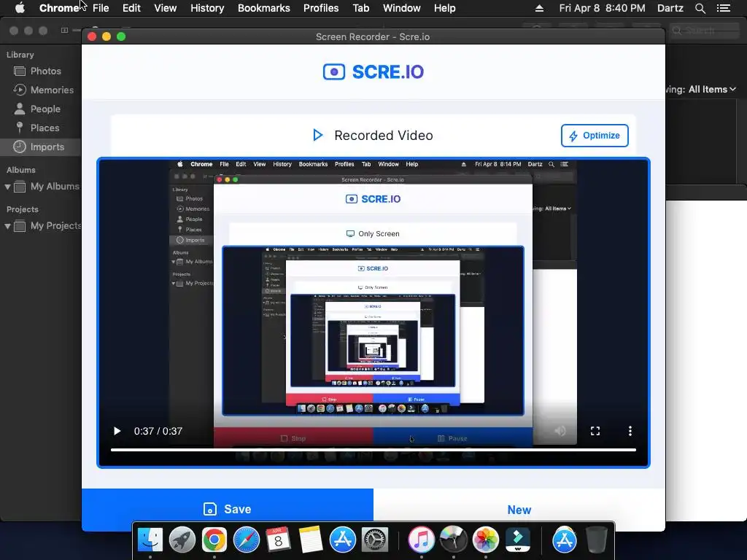747x560 pixels.
Task: Open the Trash in the Dock
Action: [x=596, y=540]
